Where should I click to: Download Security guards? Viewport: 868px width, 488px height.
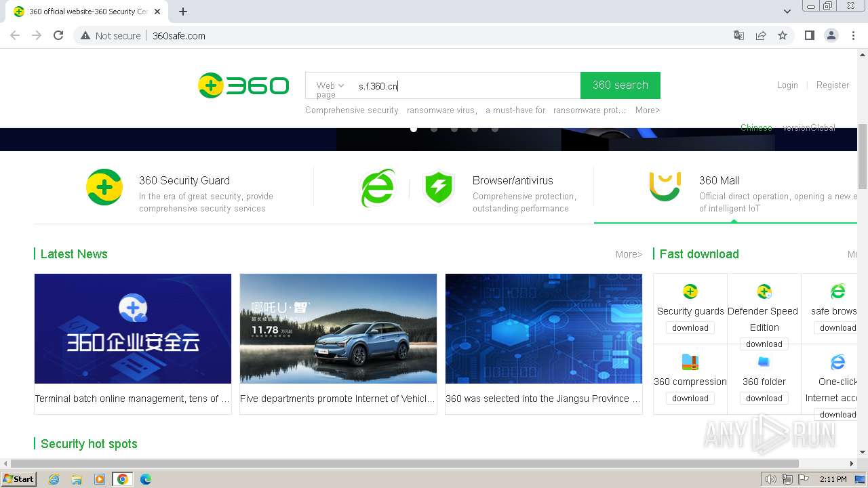click(690, 328)
